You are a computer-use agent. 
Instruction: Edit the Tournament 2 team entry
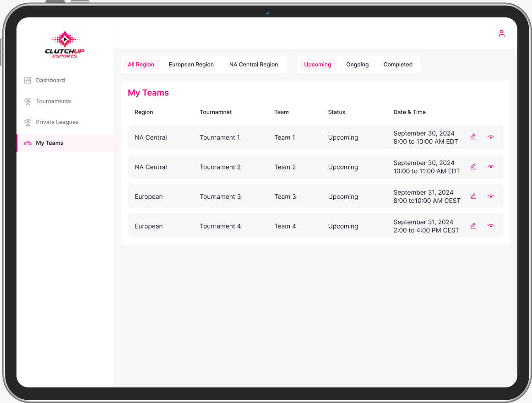tap(473, 166)
